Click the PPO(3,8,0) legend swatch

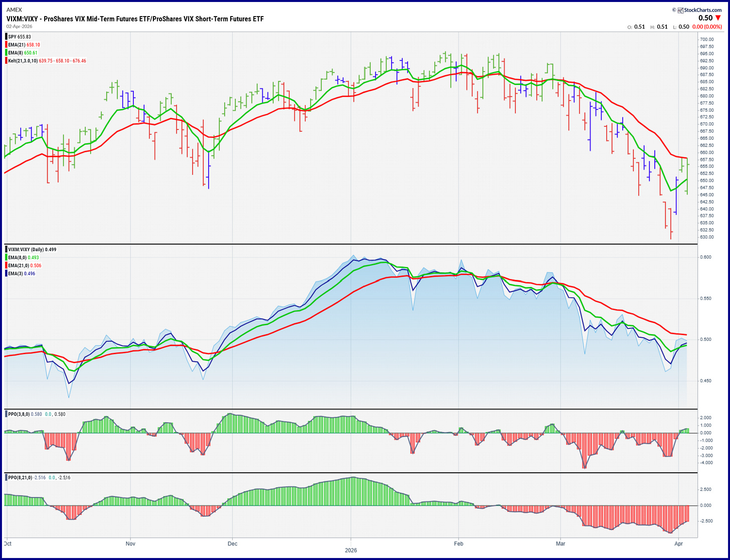point(6,414)
